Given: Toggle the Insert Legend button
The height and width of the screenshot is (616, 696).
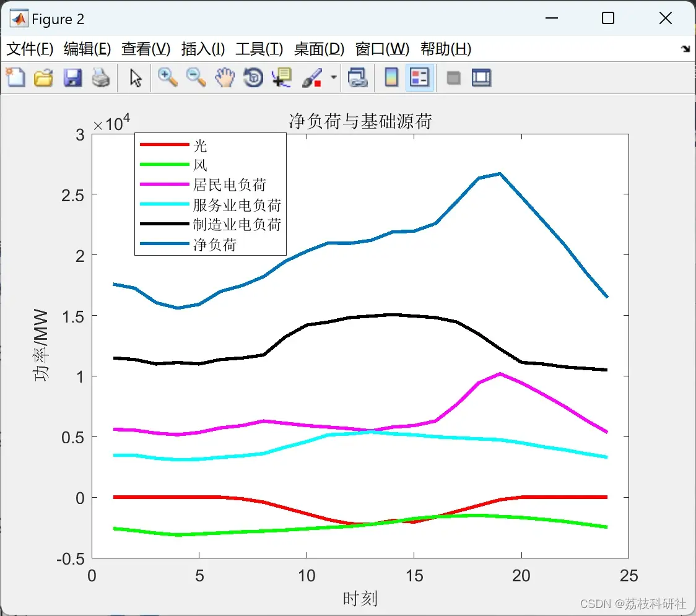Looking at the screenshot, I should pyautogui.click(x=419, y=77).
